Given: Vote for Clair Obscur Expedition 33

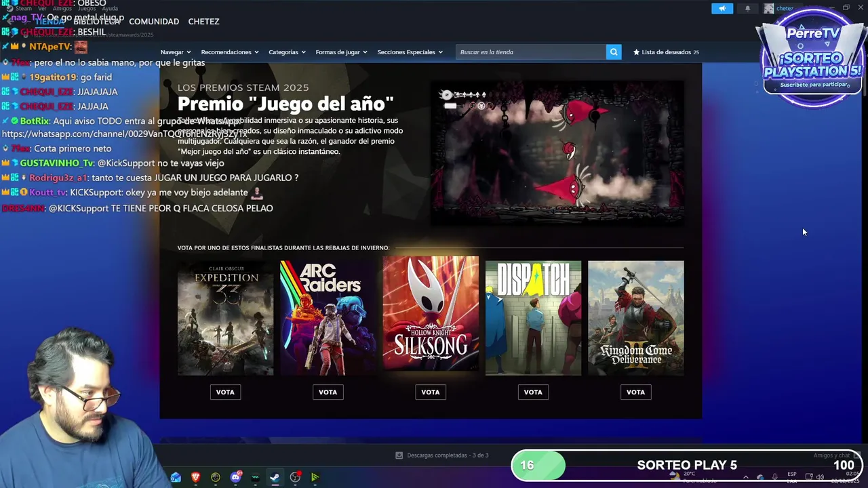Looking at the screenshot, I should (x=225, y=392).
